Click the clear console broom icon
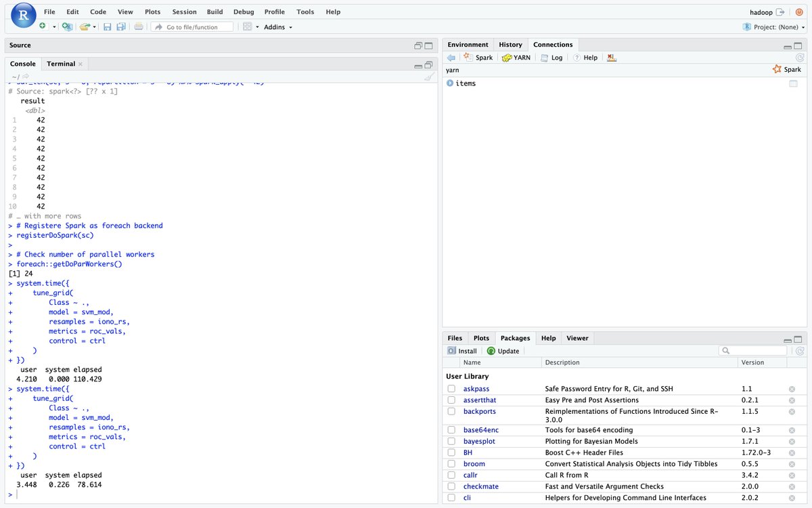This screenshot has width=812, height=508. pyautogui.click(x=429, y=77)
